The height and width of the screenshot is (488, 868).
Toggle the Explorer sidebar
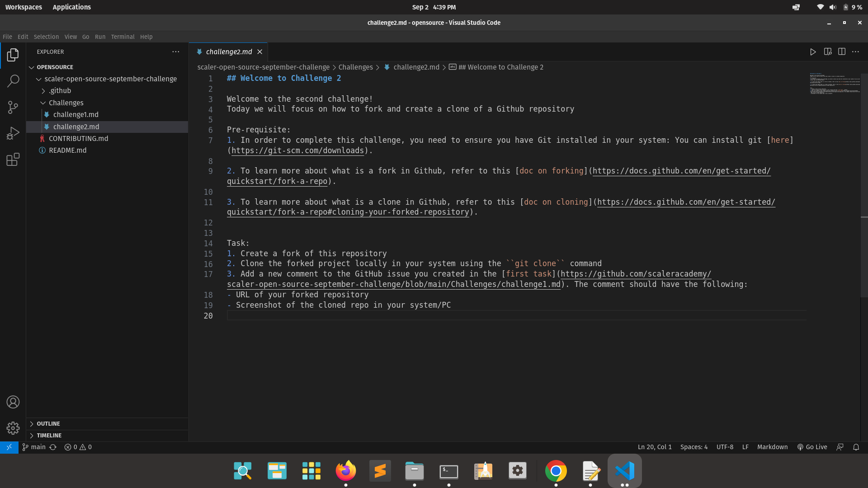pyautogui.click(x=13, y=55)
